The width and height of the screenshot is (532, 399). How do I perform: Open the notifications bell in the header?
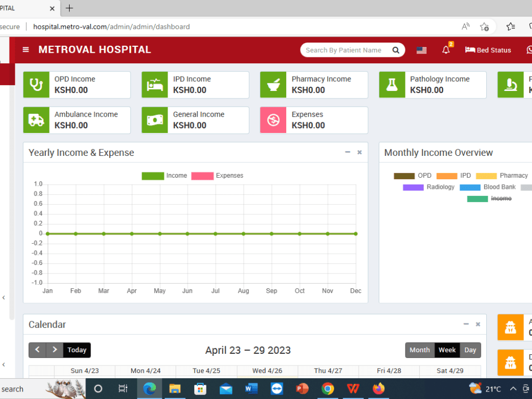[446, 49]
